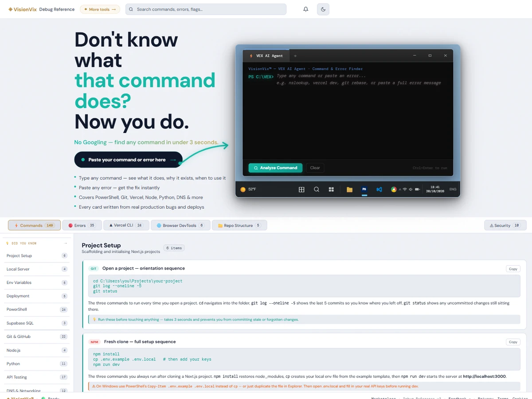Click the NPM badge on Fresh clone card
This screenshot has width=532, height=399.
pyautogui.click(x=94, y=342)
